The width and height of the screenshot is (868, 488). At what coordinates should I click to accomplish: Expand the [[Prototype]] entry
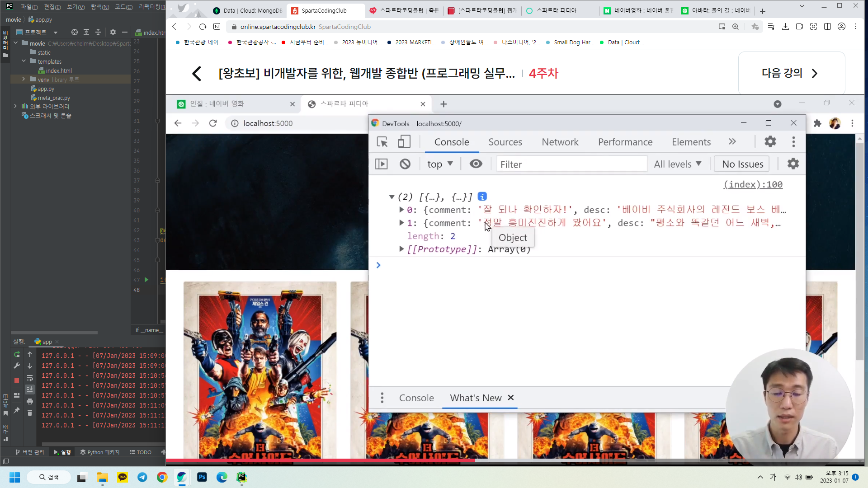point(401,249)
